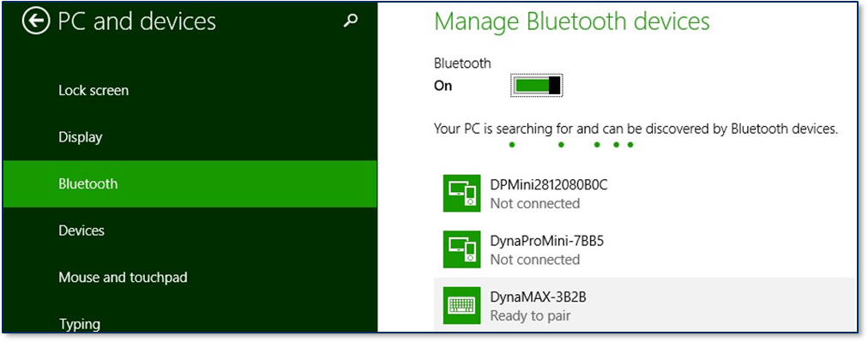The height and width of the screenshot is (342, 868).
Task: Click the Bluetooth On status label
Action: pos(443,87)
